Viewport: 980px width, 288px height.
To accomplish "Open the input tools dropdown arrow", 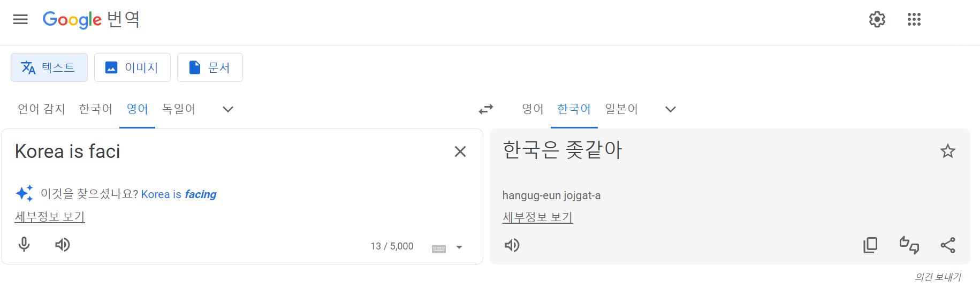I will coord(459,247).
